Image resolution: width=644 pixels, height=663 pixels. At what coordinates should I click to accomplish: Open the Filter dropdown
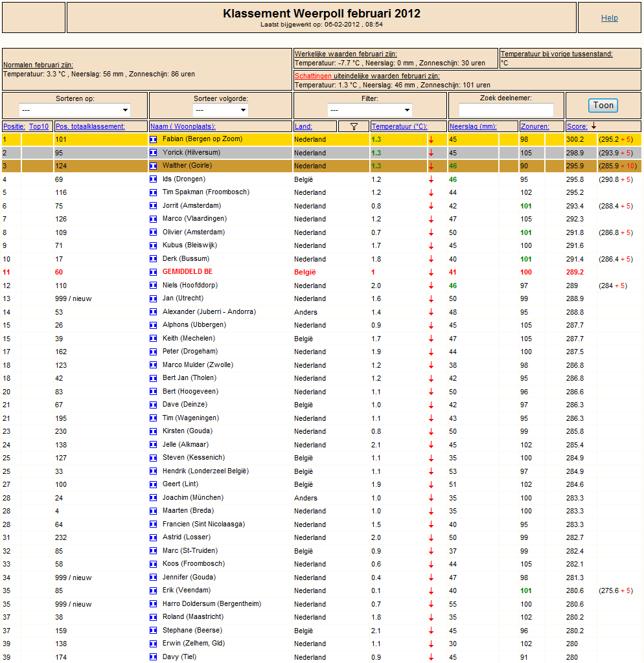click(x=369, y=110)
